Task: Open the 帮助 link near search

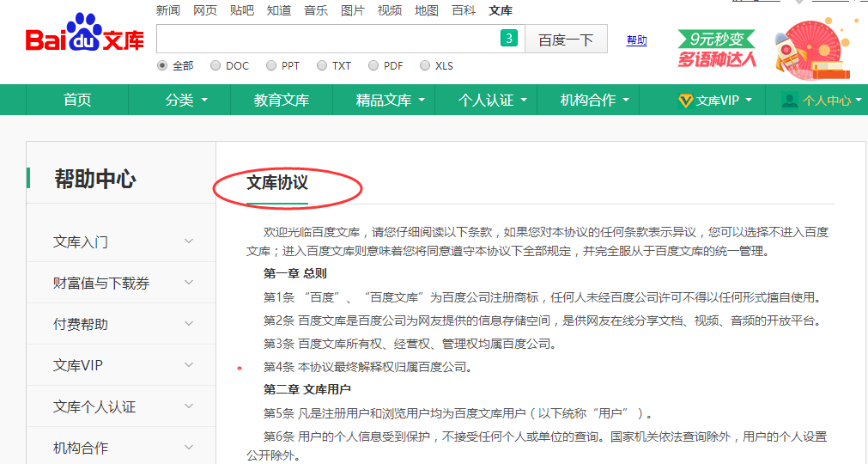Action: [x=636, y=40]
